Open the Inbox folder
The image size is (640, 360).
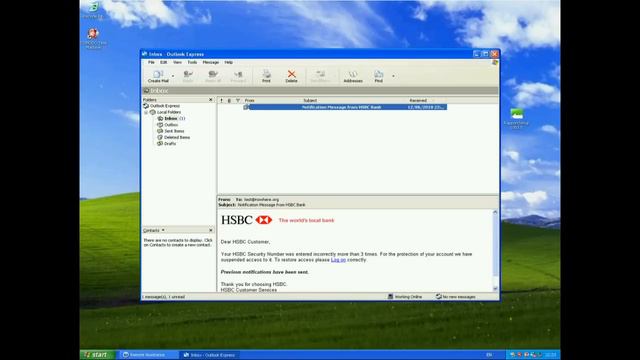(171, 118)
